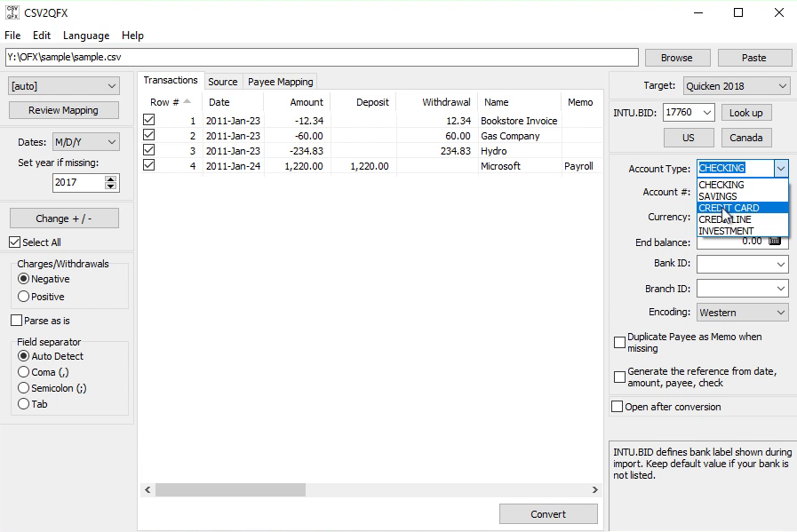Image resolution: width=797 pixels, height=532 pixels.
Task: Open the Edit menu
Action: coord(42,35)
